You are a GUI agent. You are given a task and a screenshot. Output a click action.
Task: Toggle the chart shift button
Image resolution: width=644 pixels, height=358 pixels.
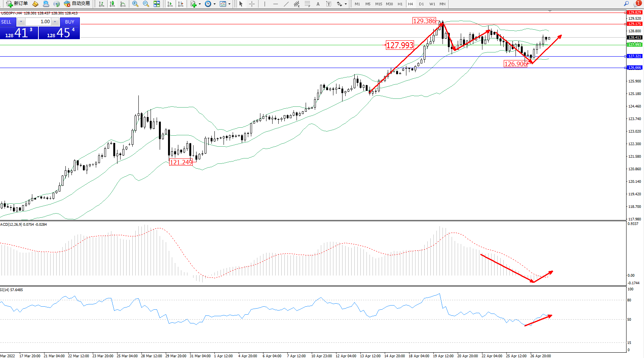coord(181,4)
